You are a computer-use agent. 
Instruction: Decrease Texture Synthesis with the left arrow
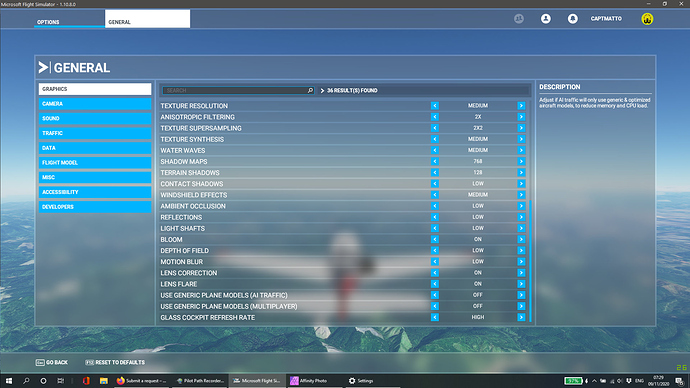(x=435, y=139)
